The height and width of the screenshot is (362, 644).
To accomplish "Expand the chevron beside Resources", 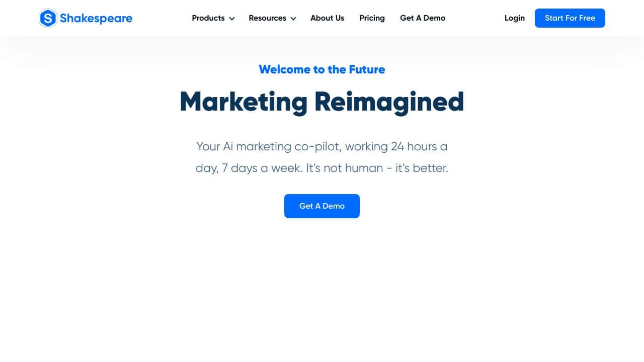I will tap(293, 19).
